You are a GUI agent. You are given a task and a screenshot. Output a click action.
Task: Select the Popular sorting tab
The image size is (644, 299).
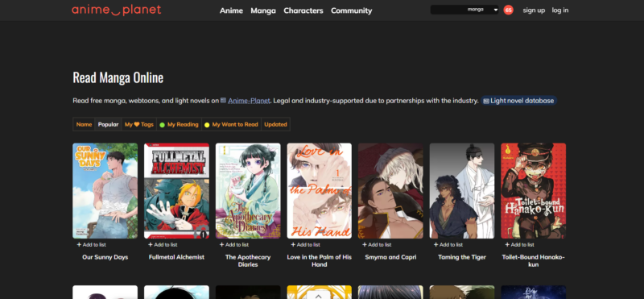coord(109,124)
